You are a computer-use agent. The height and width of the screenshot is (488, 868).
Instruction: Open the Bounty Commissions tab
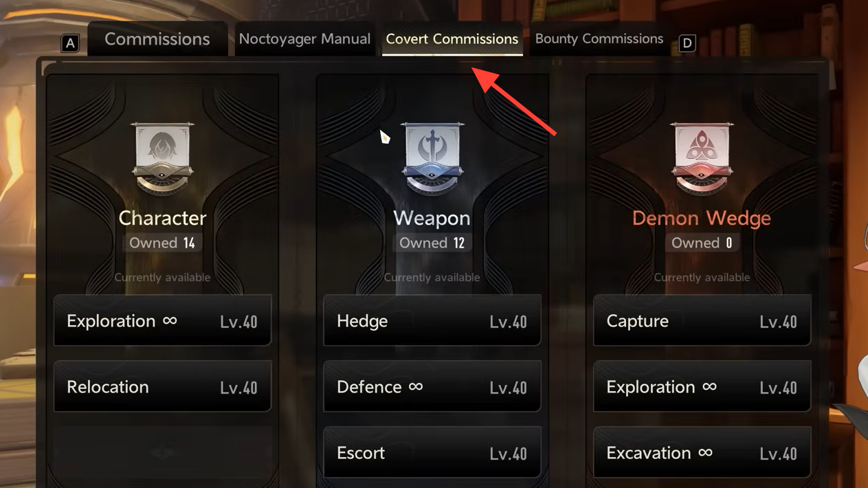coord(599,39)
